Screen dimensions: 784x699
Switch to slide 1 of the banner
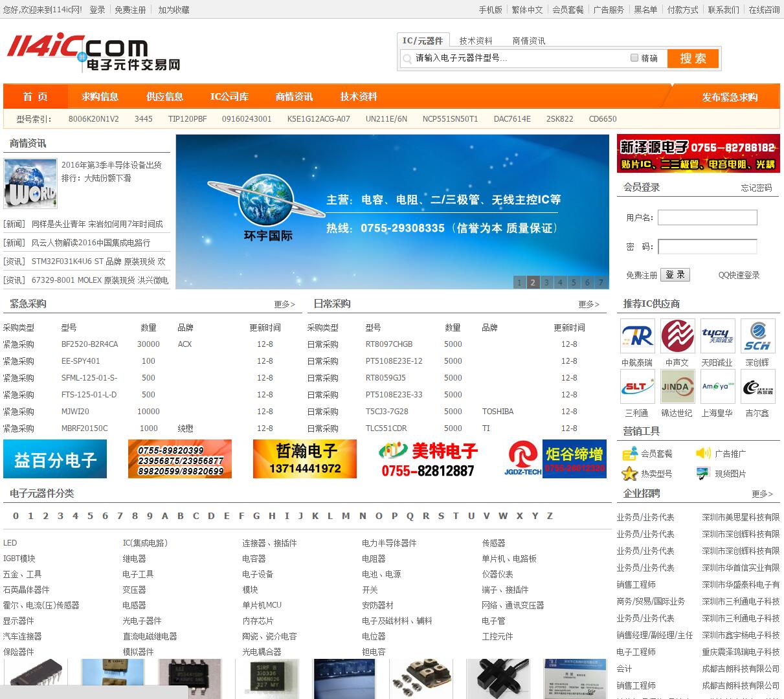(x=519, y=282)
